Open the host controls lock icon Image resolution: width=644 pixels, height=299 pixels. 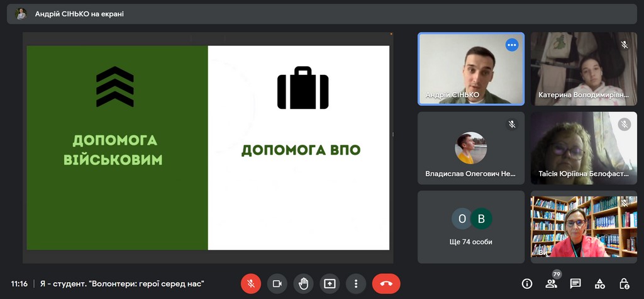[x=624, y=284]
